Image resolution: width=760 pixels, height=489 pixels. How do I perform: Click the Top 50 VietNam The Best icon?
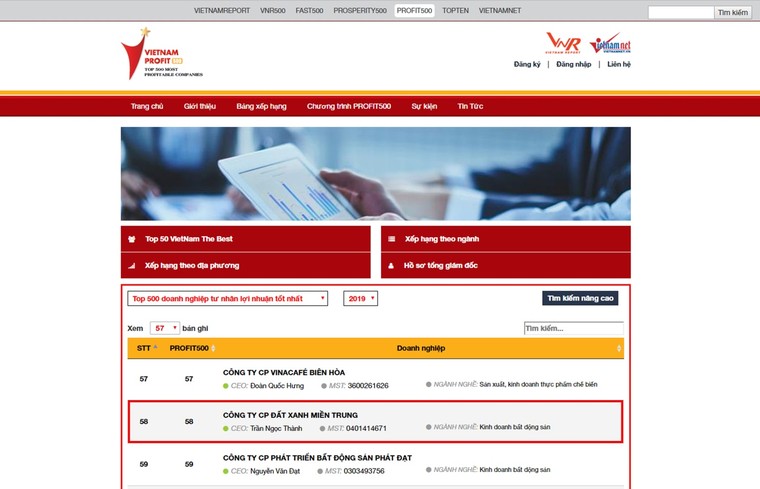click(x=132, y=239)
